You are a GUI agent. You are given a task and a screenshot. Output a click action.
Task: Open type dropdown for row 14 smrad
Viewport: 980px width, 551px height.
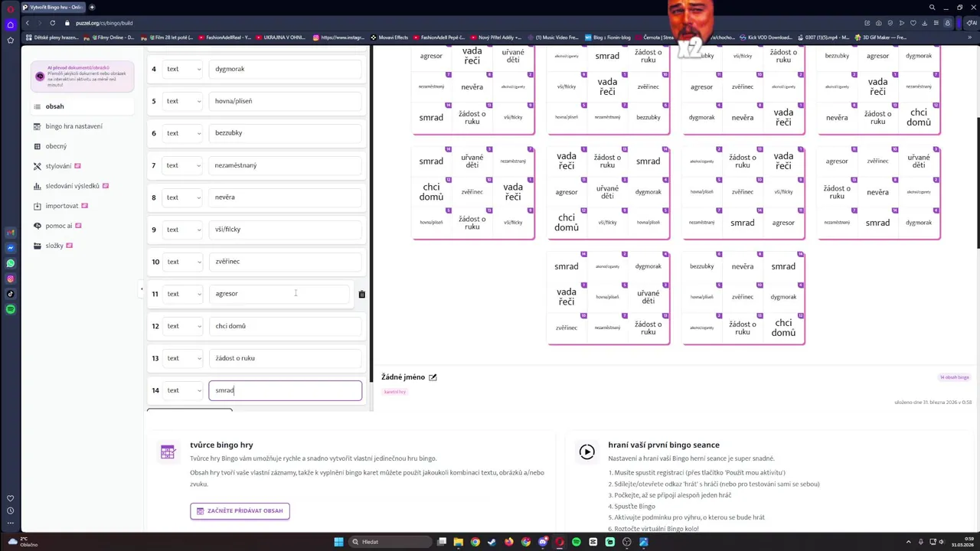183,390
